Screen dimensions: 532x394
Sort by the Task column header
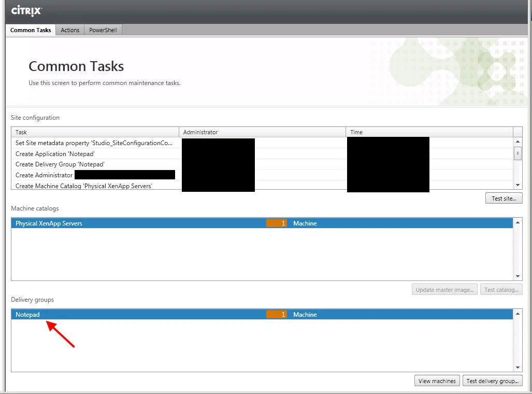click(95, 132)
